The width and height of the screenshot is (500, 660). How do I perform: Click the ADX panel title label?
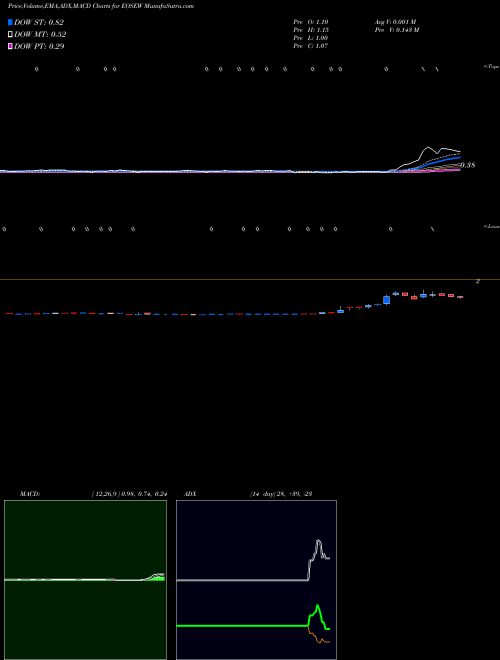(190, 494)
